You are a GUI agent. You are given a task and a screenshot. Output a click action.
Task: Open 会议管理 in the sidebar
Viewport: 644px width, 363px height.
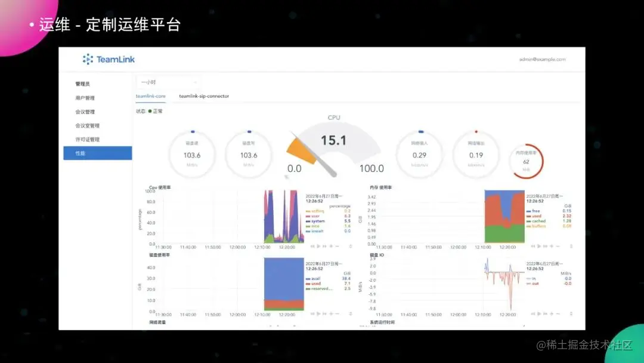85,112
